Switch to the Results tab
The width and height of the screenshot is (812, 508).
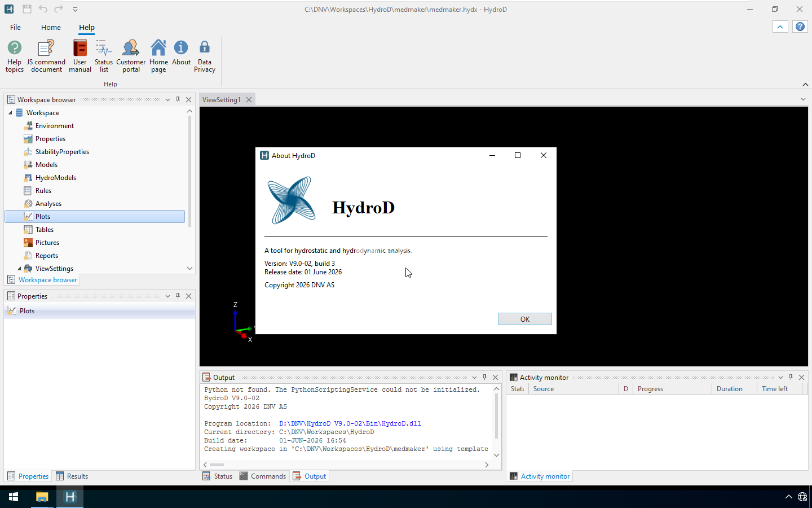click(72, 476)
